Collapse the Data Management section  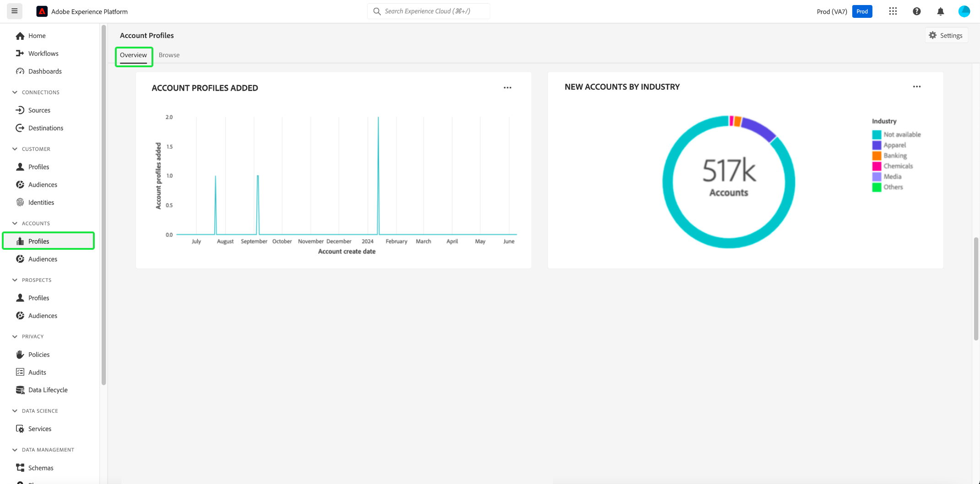click(x=15, y=450)
